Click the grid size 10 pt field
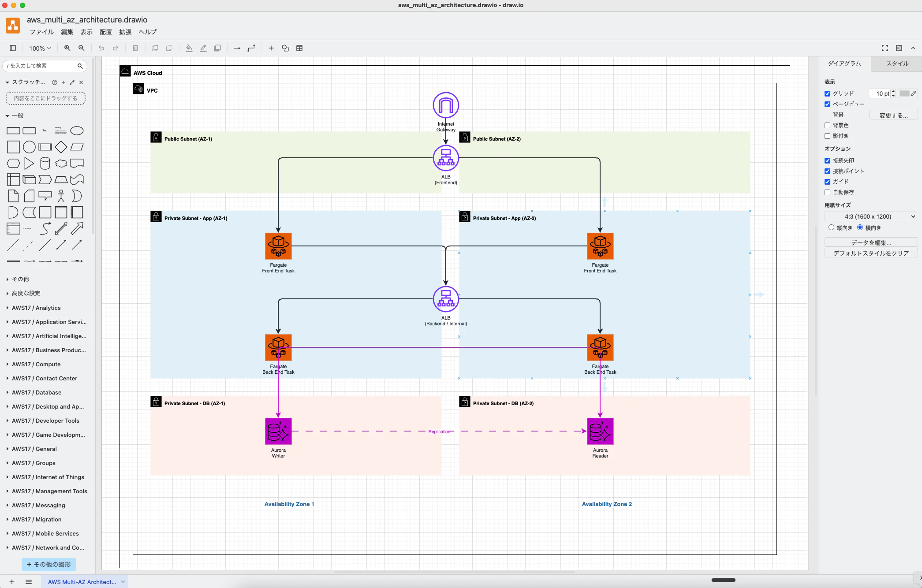 point(880,93)
